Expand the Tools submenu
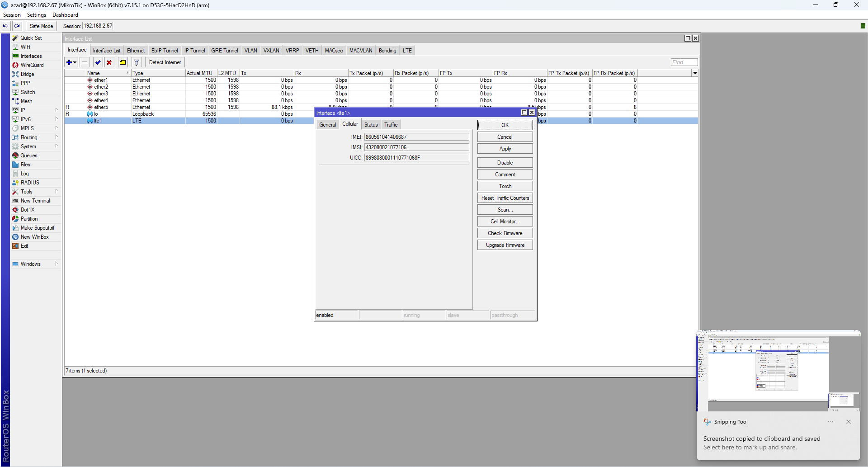 point(57,192)
